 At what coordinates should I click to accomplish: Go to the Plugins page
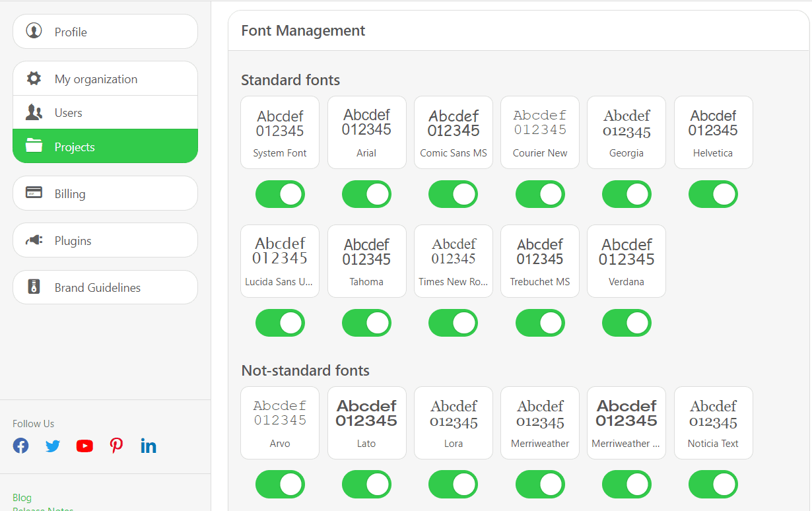point(105,240)
